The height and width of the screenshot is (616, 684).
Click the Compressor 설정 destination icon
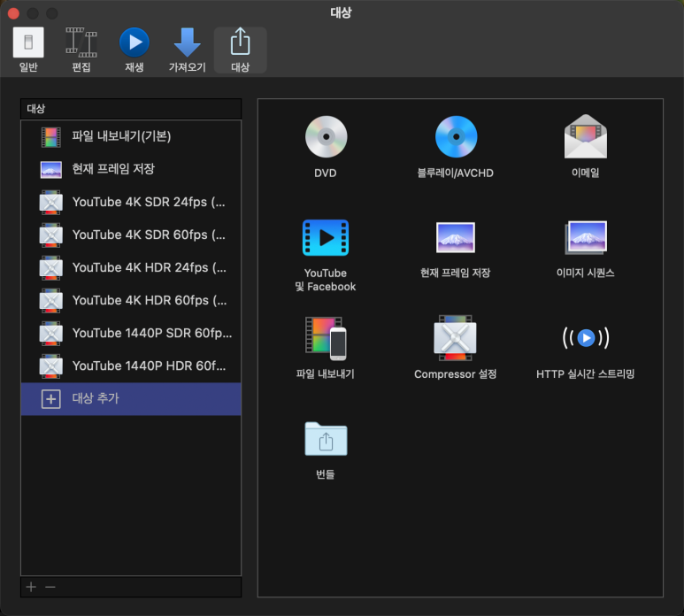(x=455, y=338)
